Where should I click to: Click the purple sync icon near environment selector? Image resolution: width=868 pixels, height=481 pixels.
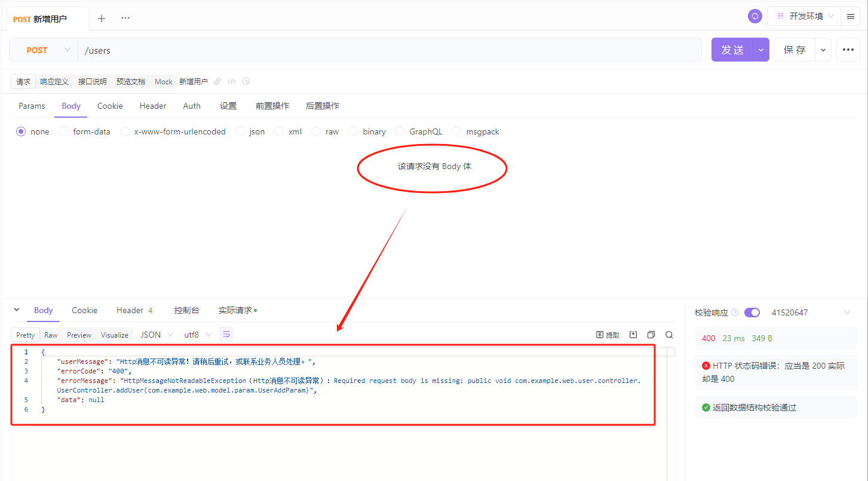[x=755, y=16]
